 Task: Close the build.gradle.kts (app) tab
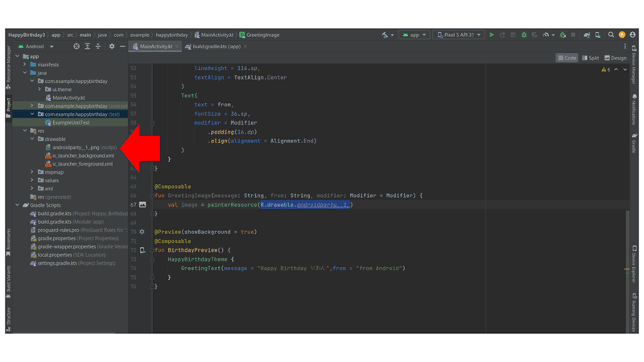click(246, 47)
